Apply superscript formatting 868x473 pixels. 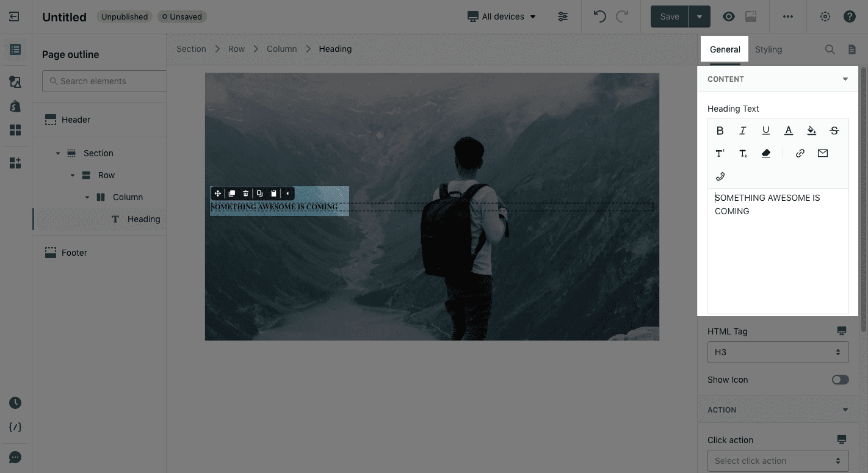[x=720, y=153]
